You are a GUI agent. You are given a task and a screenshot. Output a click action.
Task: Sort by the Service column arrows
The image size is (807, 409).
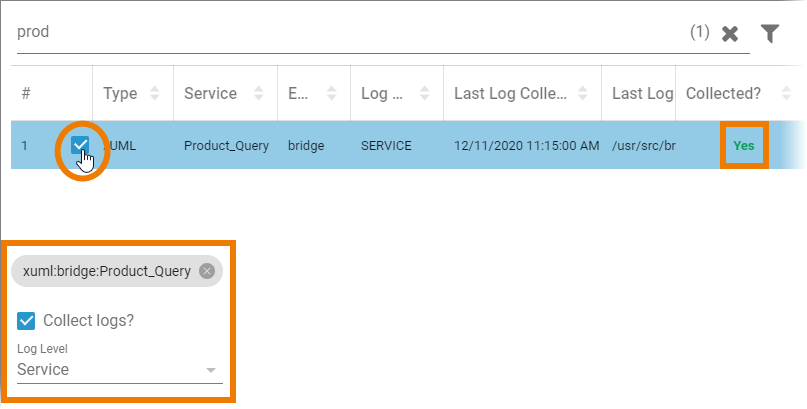coord(259,94)
